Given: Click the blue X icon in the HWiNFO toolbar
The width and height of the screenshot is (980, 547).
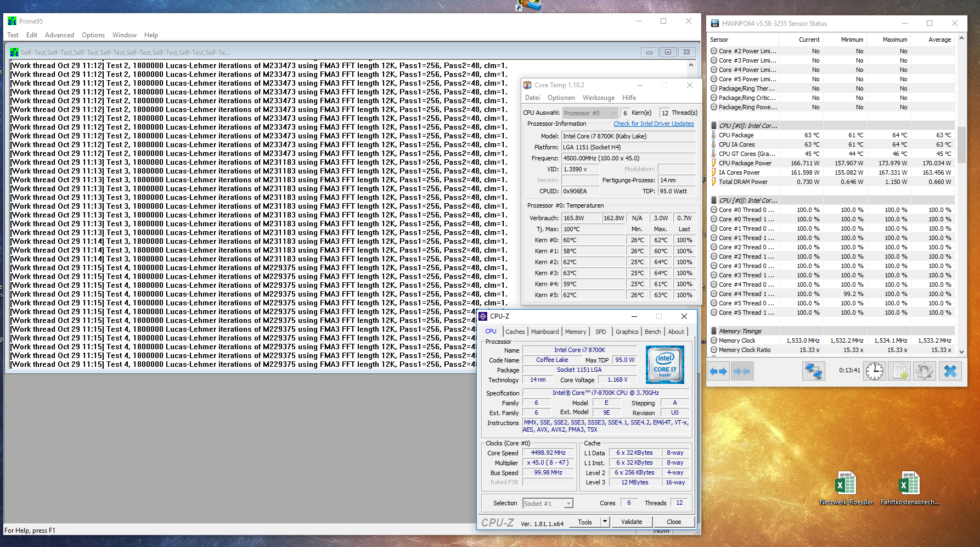Looking at the screenshot, I should (x=950, y=371).
